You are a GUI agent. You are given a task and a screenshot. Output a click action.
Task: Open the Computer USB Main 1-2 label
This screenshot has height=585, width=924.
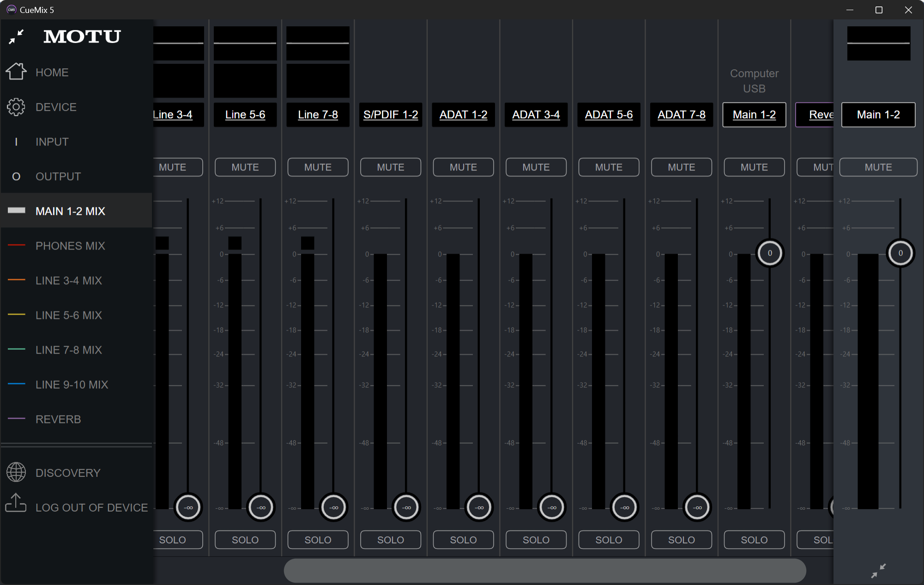(x=754, y=115)
